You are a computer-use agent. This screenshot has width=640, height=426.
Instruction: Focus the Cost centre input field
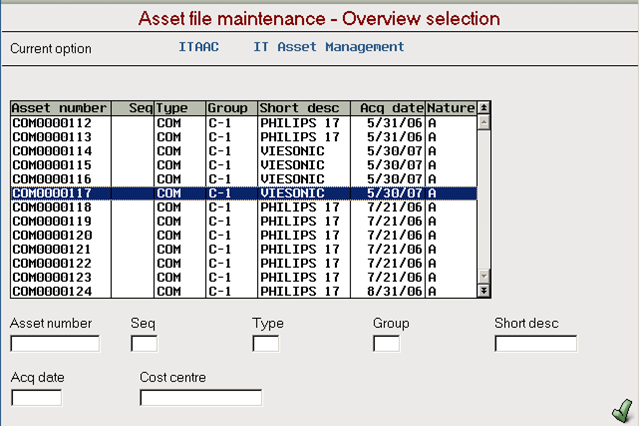(x=201, y=398)
